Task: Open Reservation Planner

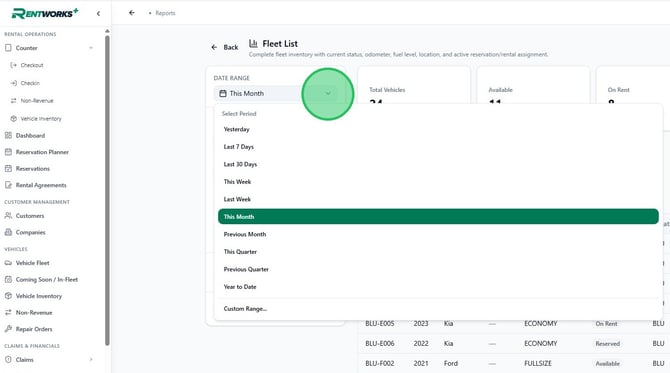Action: pyautogui.click(x=42, y=152)
